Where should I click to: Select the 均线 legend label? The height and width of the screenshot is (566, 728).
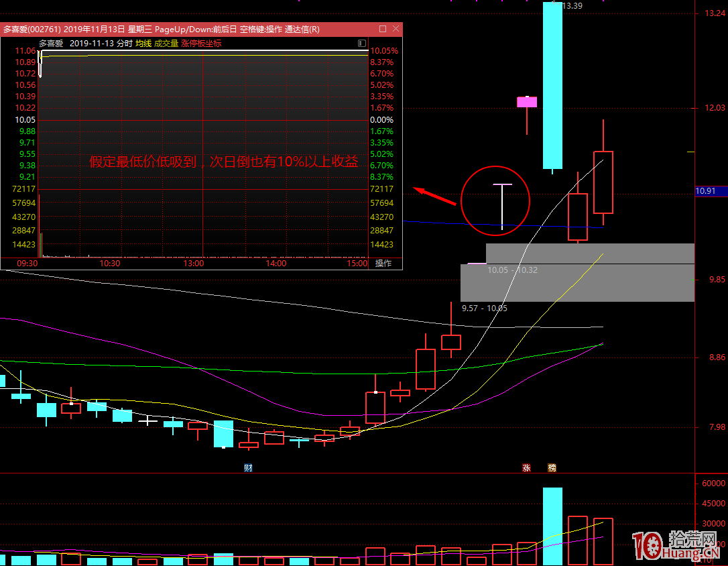click(x=143, y=43)
